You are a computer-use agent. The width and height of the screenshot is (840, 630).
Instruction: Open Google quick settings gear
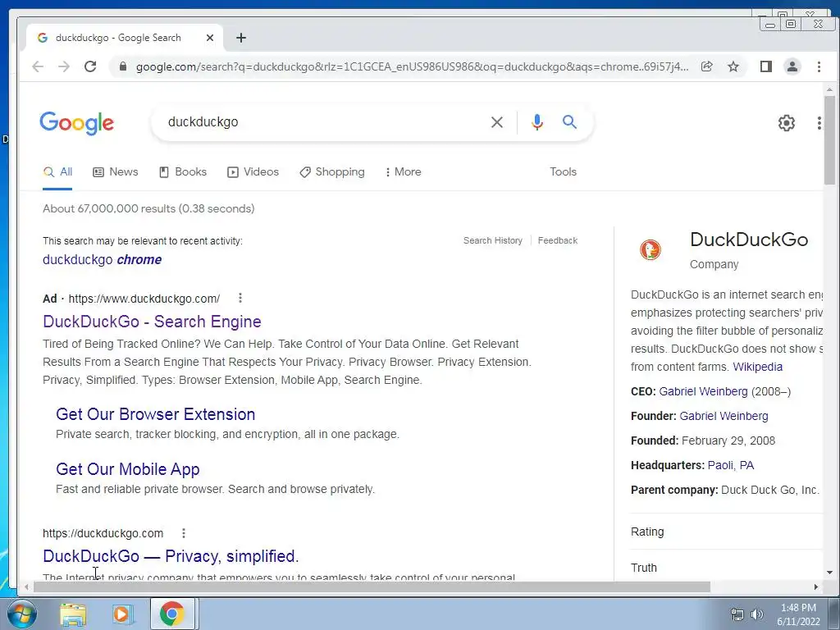787,123
